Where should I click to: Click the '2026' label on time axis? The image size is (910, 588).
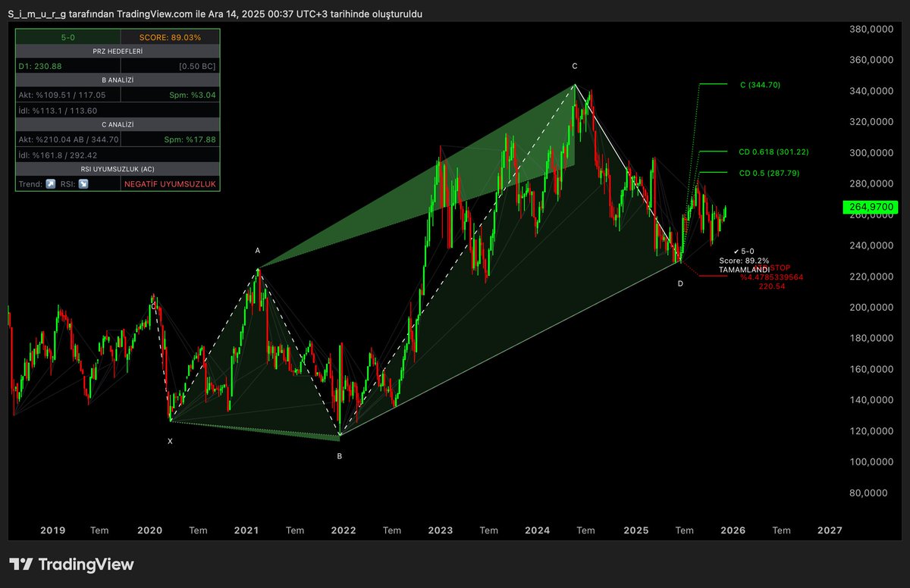tap(733, 530)
